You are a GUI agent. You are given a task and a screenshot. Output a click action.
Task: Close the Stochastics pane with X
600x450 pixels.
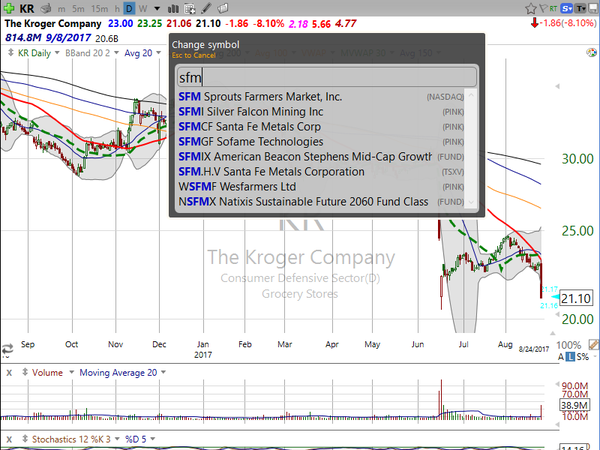[x=10, y=439]
